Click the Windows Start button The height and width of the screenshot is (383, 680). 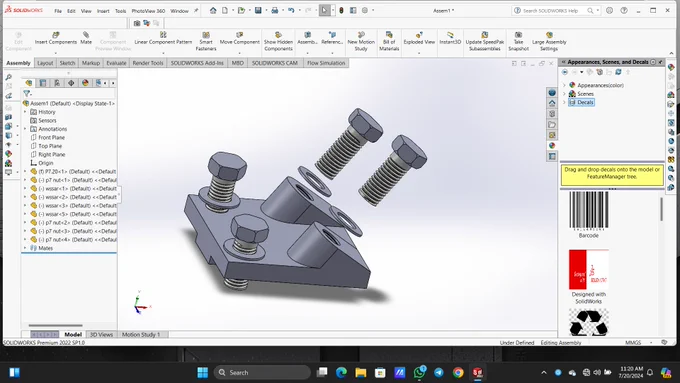(x=203, y=372)
